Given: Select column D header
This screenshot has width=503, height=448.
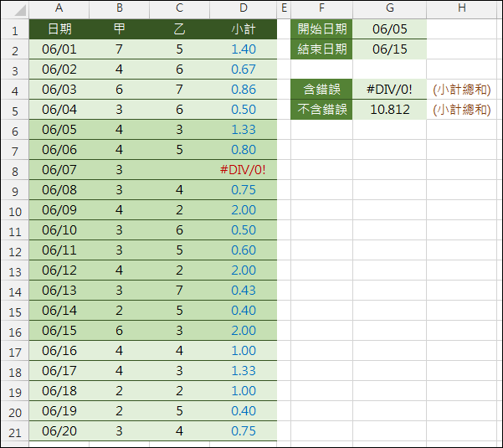Looking at the screenshot, I should click(244, 8).
